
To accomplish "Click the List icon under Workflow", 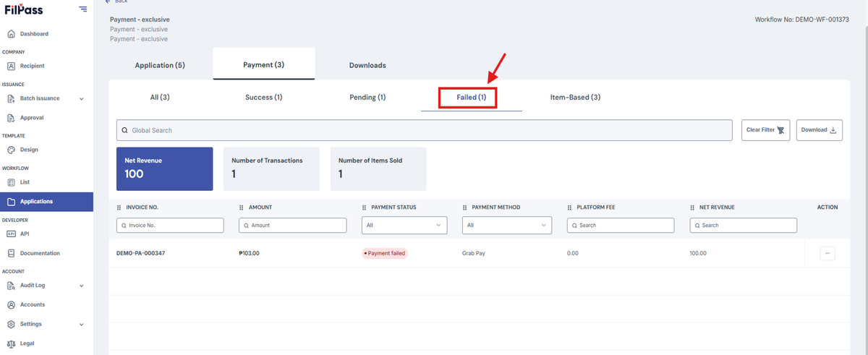I will tap(11, 182).
